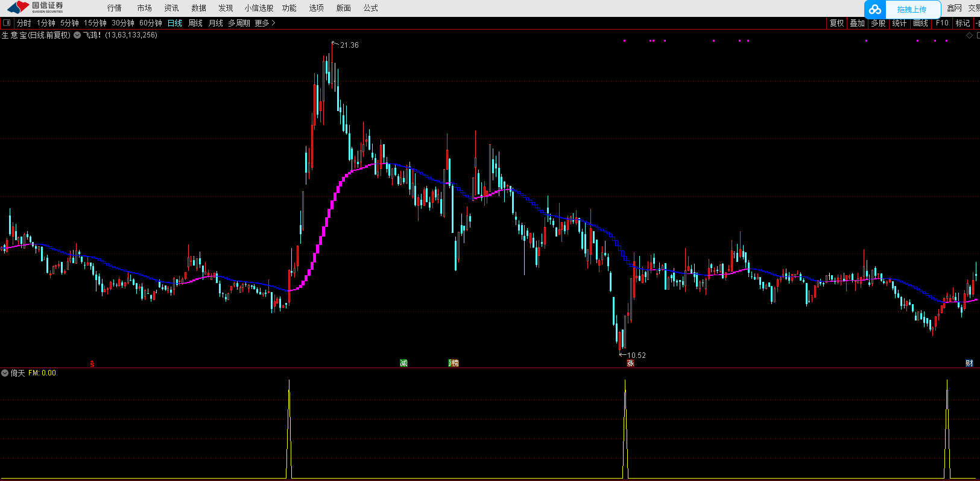Open the 画线 drawing tools

920,23
